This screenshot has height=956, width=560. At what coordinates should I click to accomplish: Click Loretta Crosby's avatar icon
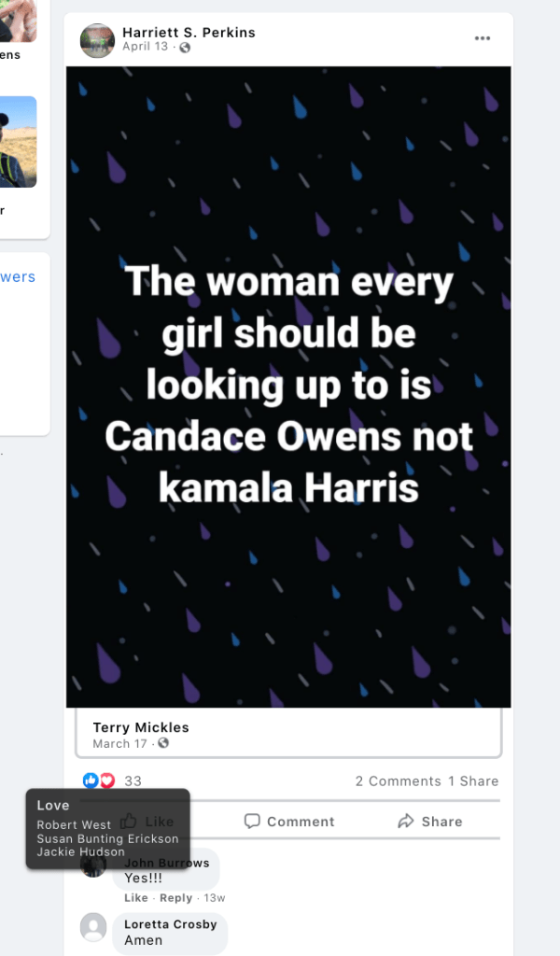[x=93, y=927]
